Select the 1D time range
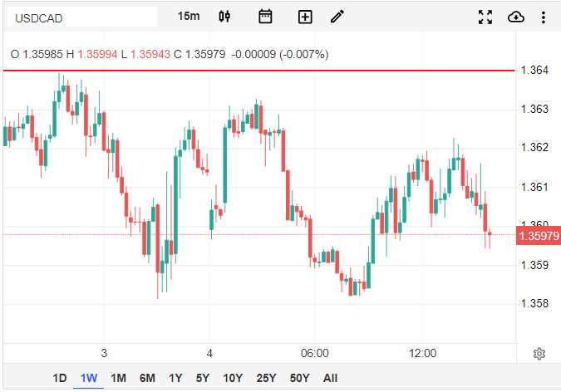 [60, 378]
